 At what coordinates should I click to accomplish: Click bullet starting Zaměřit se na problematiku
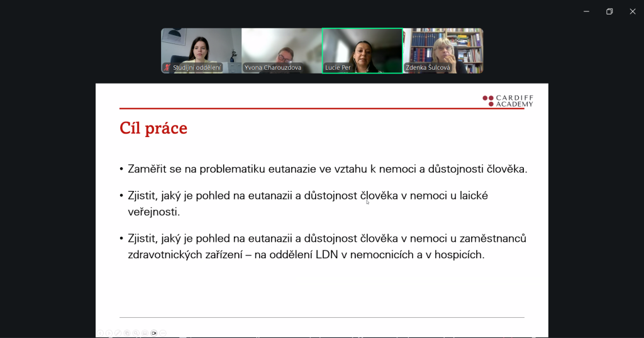pos(327,169)
